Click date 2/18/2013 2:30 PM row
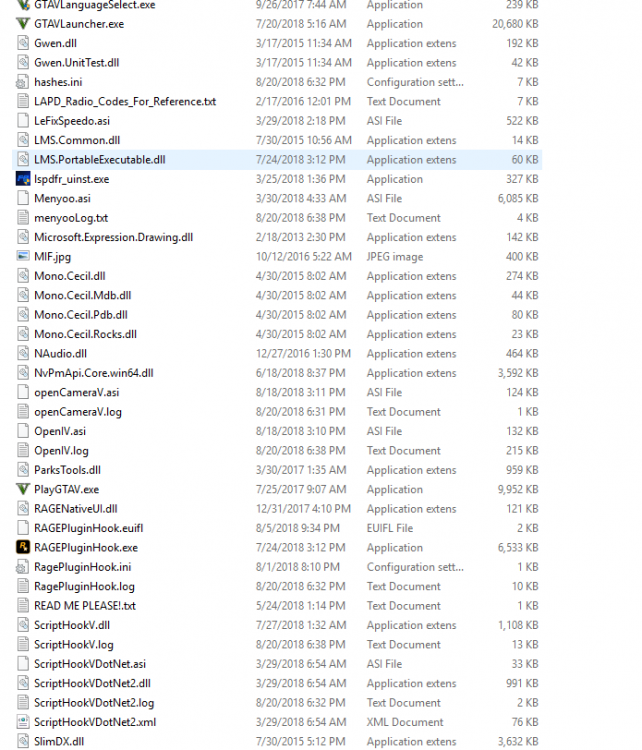Viewport: 642px width, 750px height. pyautogui.click(x=300, y=237)
